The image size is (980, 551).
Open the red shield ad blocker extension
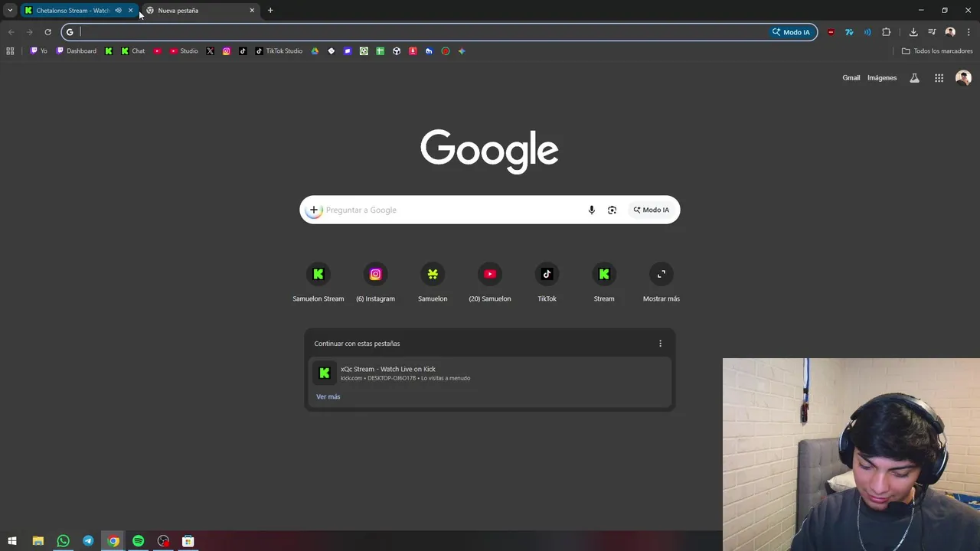click(x=831, y=32)
